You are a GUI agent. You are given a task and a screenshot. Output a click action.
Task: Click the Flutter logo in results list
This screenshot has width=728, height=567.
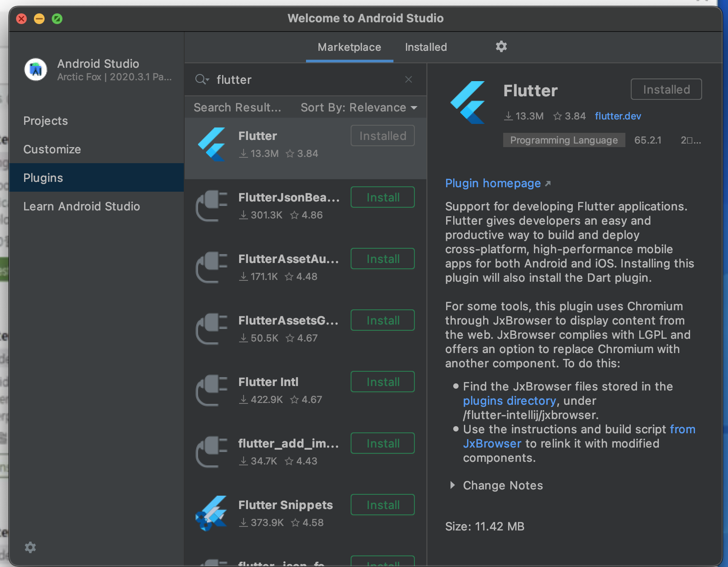(212, 144)
